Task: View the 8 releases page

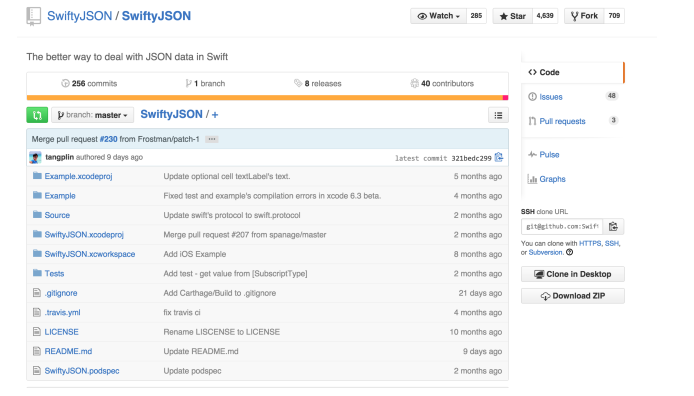Action: tap(318, 84)
